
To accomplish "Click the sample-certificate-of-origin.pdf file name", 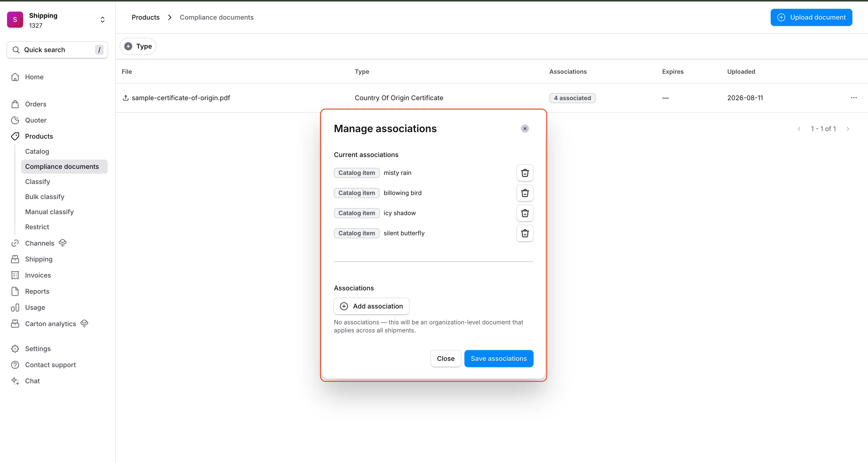I will [181, 98].
